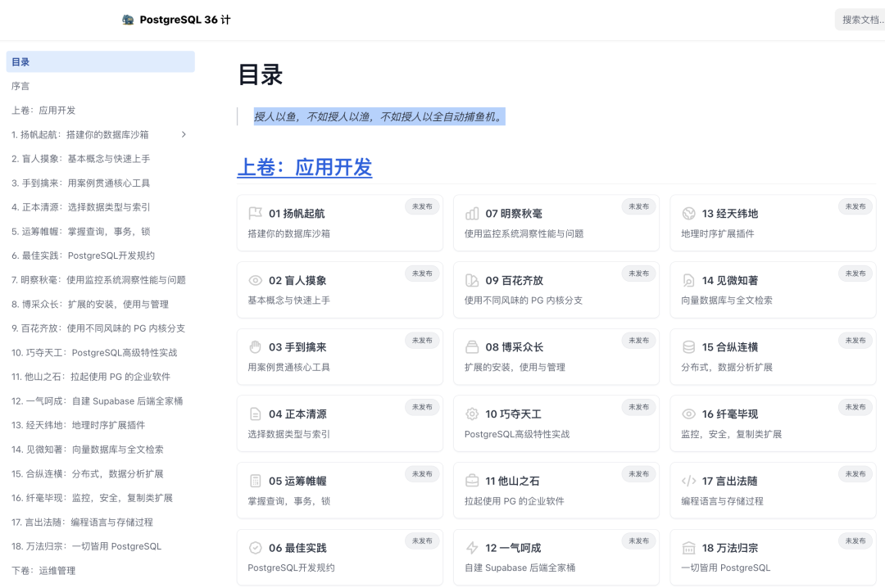
Task: Click the briefcase icon on the 11 他山之石 card
Action: click(x=472, y=481)
